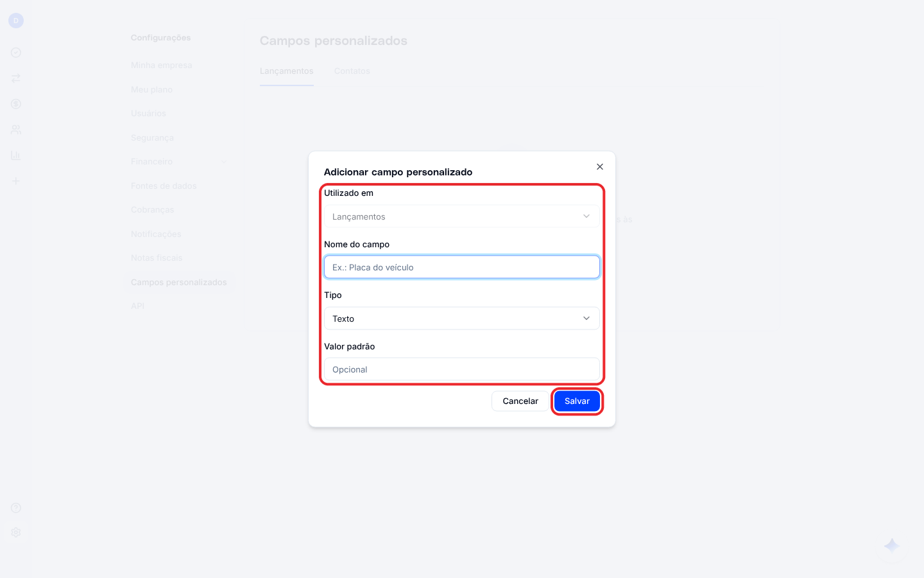Open the Utilizado em dropdown
The image size is (924, 578).
pyautogui.click(x=462, y=216)
